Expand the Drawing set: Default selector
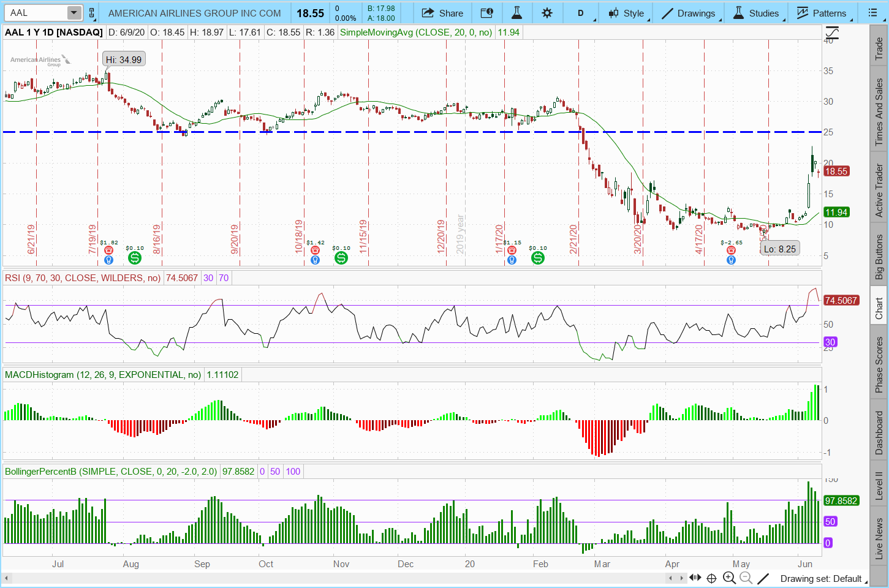Image resolution: width=889 pixels, height=588 pixels. click(x=821, y=578)
